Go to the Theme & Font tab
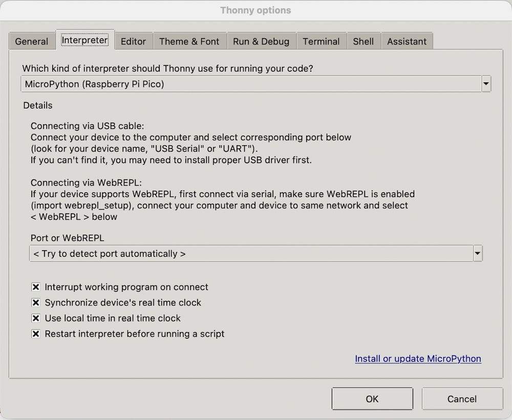Screen dimensions: 512x420 click(x=189, y=41)
